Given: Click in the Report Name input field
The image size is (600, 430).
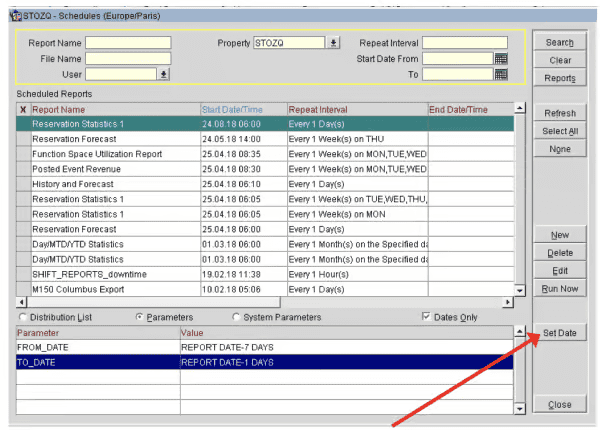Looking at the screenshot, I should (128, 43).
